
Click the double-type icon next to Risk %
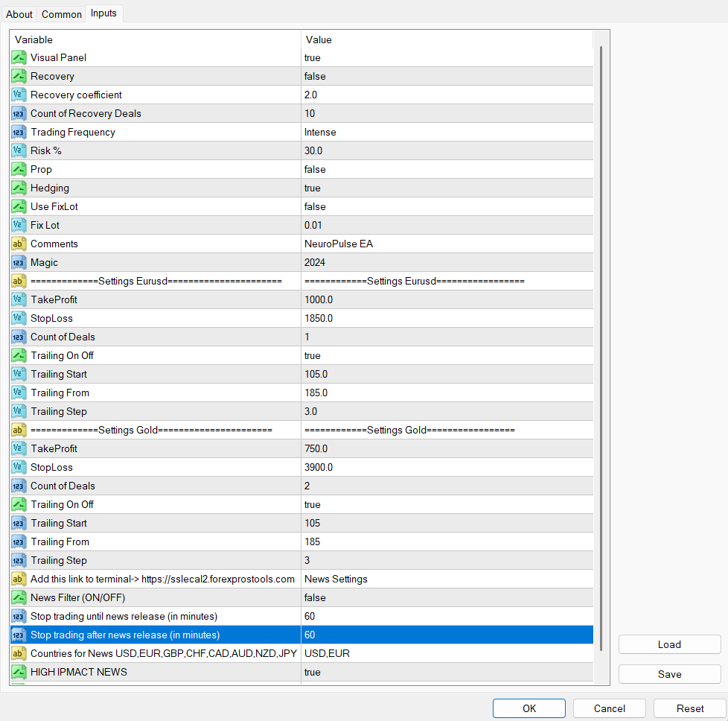click(x=19, y=150)
